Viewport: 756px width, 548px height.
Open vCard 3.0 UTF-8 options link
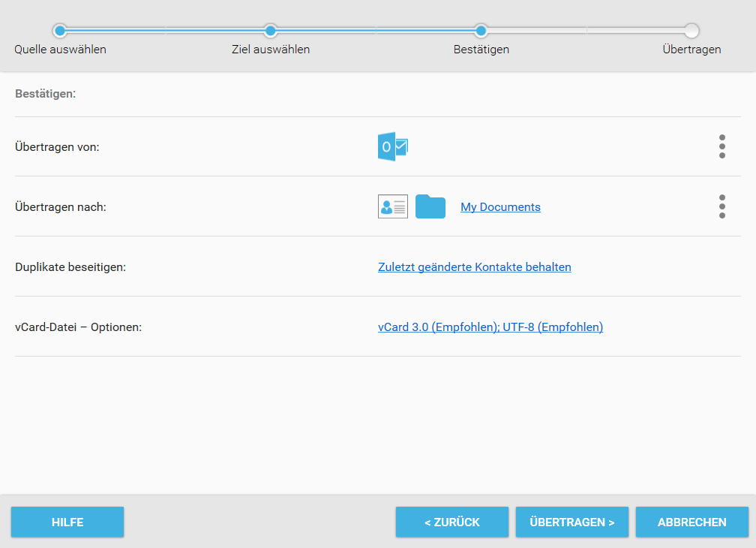tap(490, 327)
